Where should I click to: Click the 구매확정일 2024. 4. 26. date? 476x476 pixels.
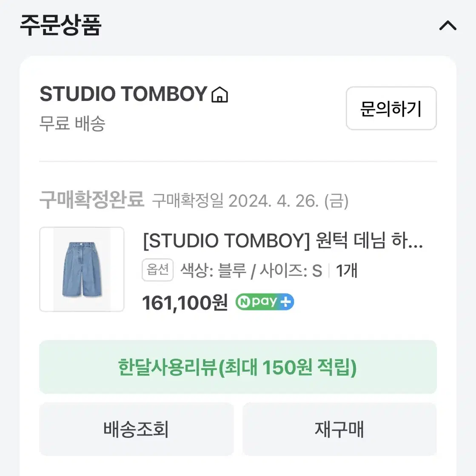(250, 201)
